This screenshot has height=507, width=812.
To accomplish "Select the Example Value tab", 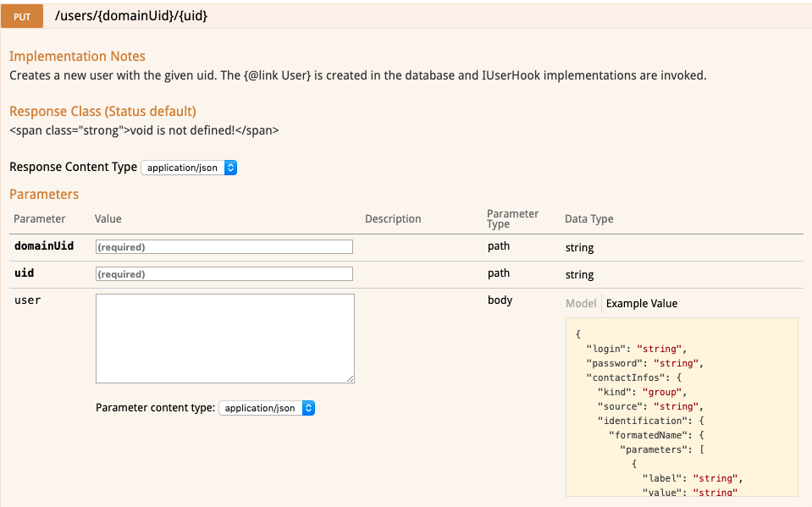I will (642, 304).
